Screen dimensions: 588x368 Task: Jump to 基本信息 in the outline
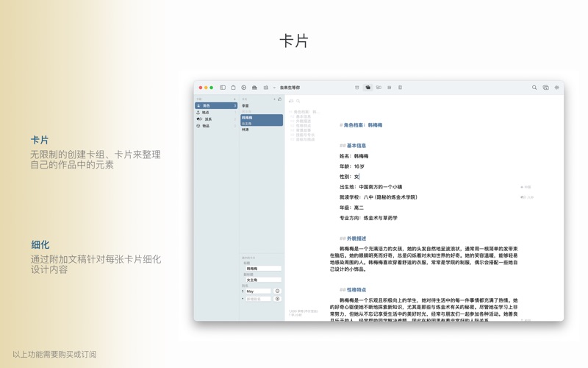(303, 117)
